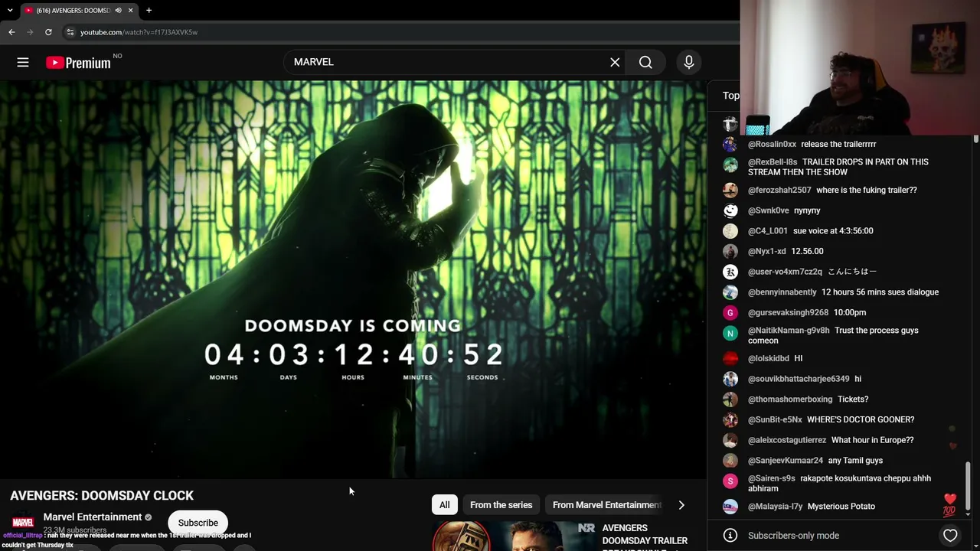Screen dimensions: 980x551
Task: Click username @bennyinnabently in chat
Action: point(782,292)
